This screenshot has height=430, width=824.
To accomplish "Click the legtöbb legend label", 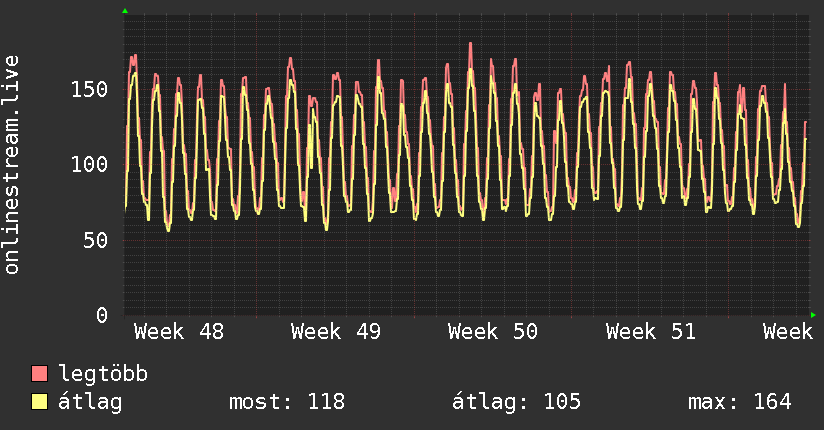I will [104, 375].
